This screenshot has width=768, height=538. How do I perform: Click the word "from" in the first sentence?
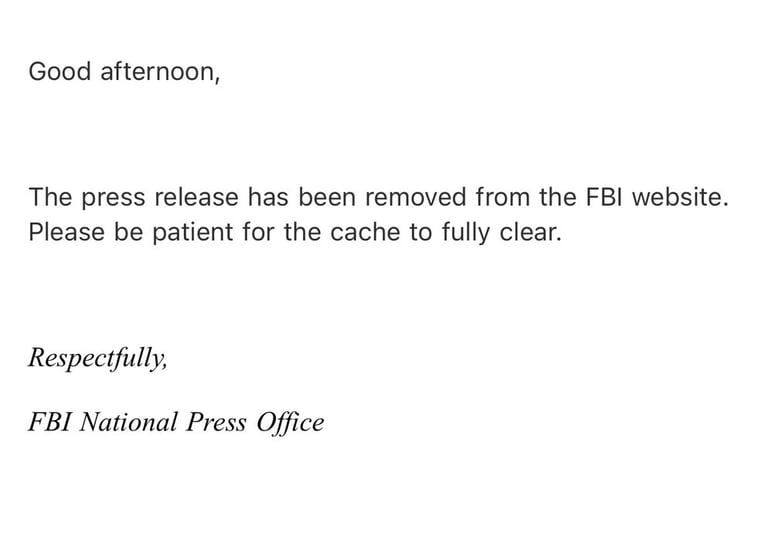click(x=502, y=196)
